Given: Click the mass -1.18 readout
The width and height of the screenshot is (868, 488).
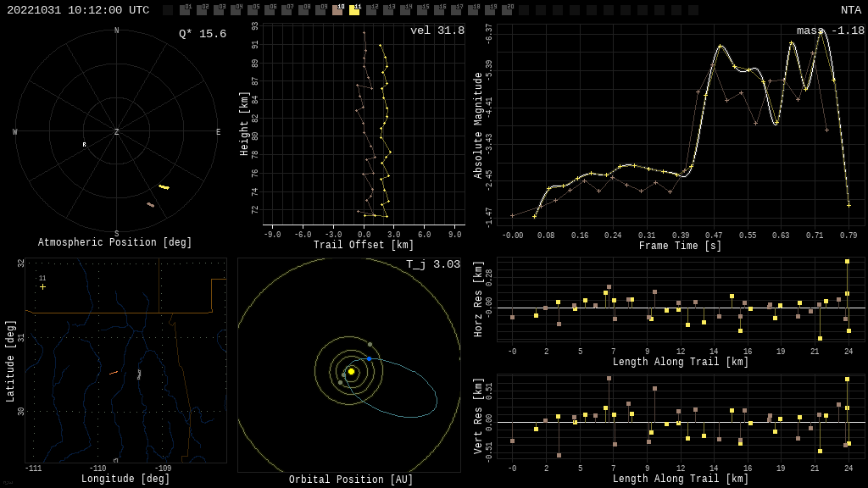Looking at the screenshot, I should point(830,31).
